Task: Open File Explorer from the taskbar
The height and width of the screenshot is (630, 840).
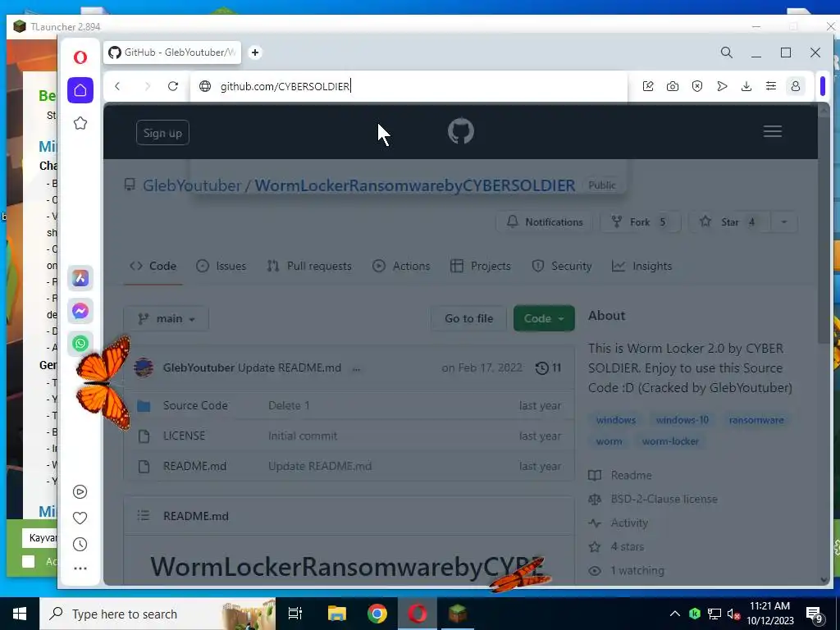Action: pyautogui.click(x=337, y=614)
